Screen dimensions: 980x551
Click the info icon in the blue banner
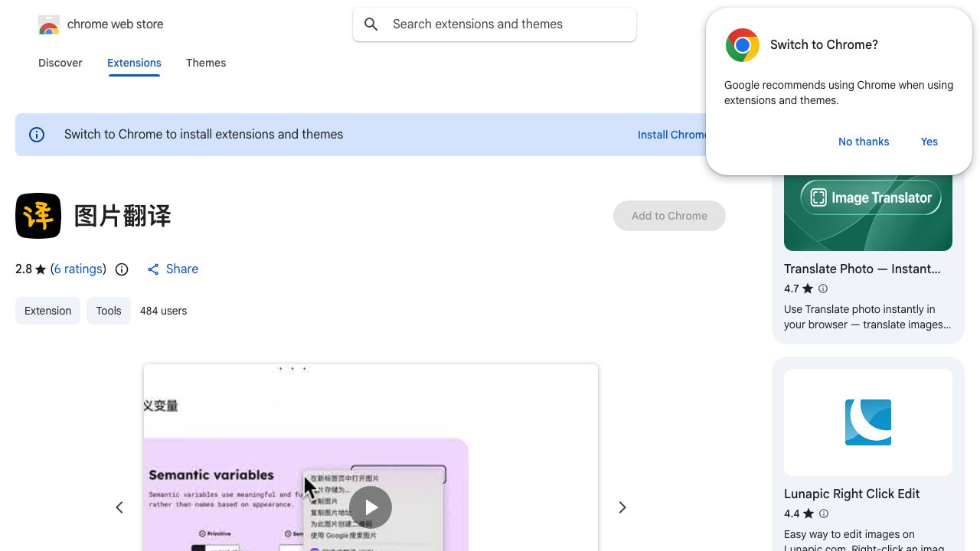point(37,135)
